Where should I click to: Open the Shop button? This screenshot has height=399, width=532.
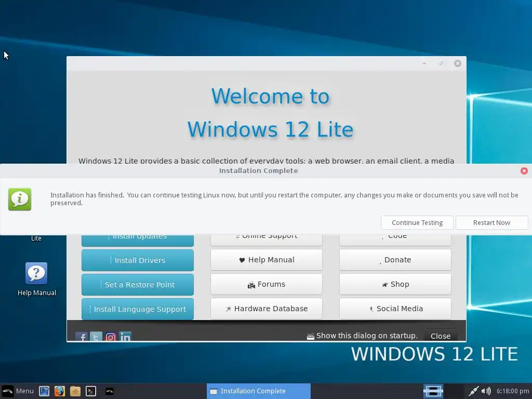(x=395, y=284)
